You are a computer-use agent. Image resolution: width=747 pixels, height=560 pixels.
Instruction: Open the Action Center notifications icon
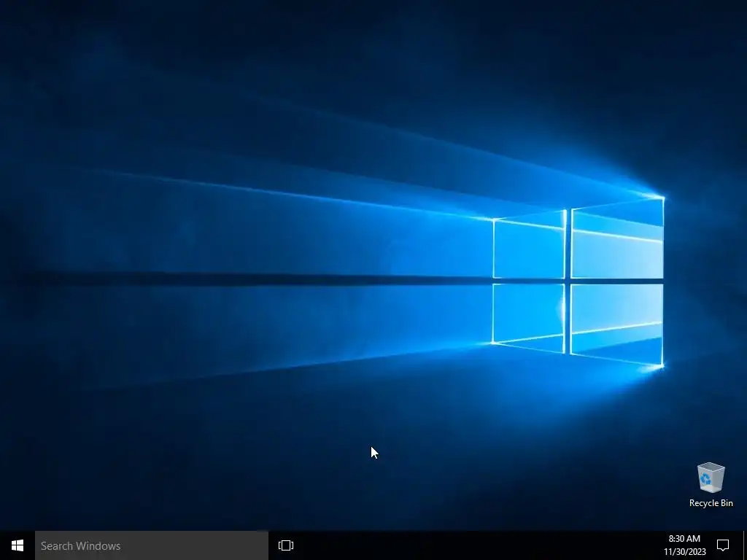[723, 545]
